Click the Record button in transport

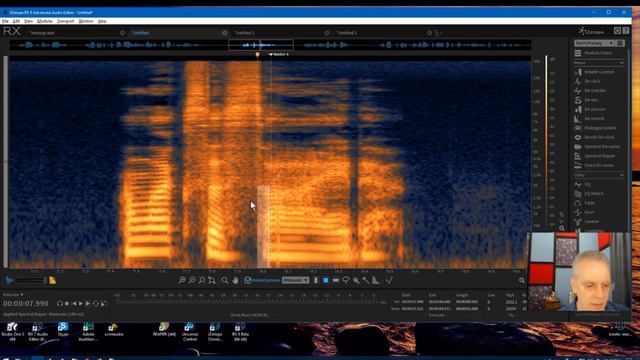(x=67, y=304)
